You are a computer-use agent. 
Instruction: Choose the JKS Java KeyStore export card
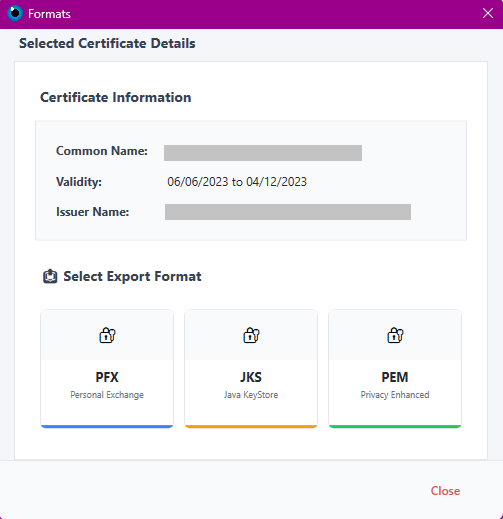click(x=251, y=369)
